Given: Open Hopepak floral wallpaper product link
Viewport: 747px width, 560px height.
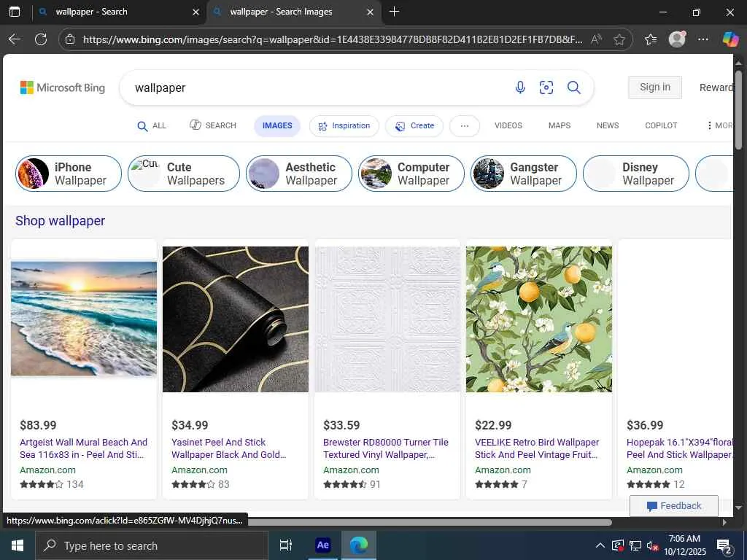Looking at the screenshot, I should click(x=680, y=448).
